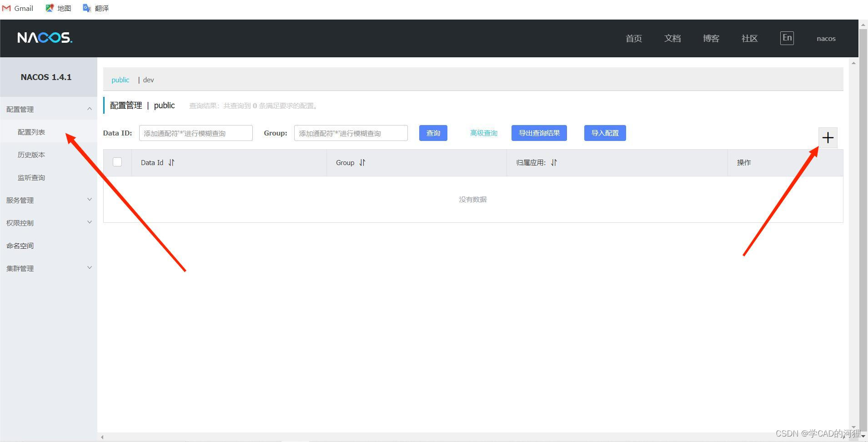
Task: Click the horizontal scrollbar left arrow
Action: pyautogui.click(x=102, y=437)
